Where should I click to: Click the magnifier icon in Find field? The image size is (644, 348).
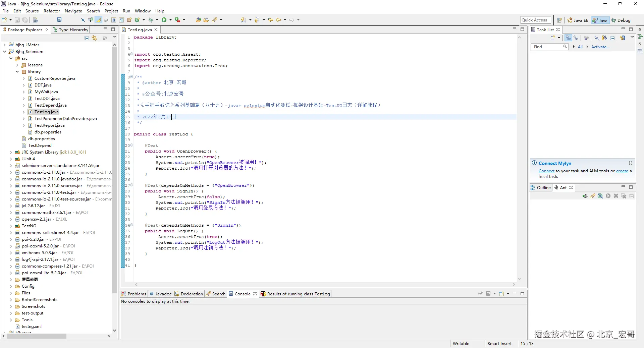[x=565, y=47]
